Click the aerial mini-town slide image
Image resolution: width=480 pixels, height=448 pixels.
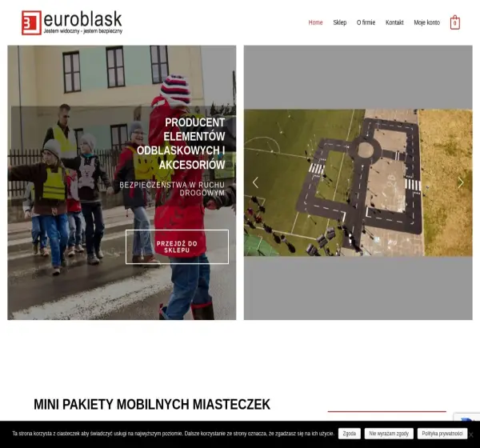[x=358, y=182]
